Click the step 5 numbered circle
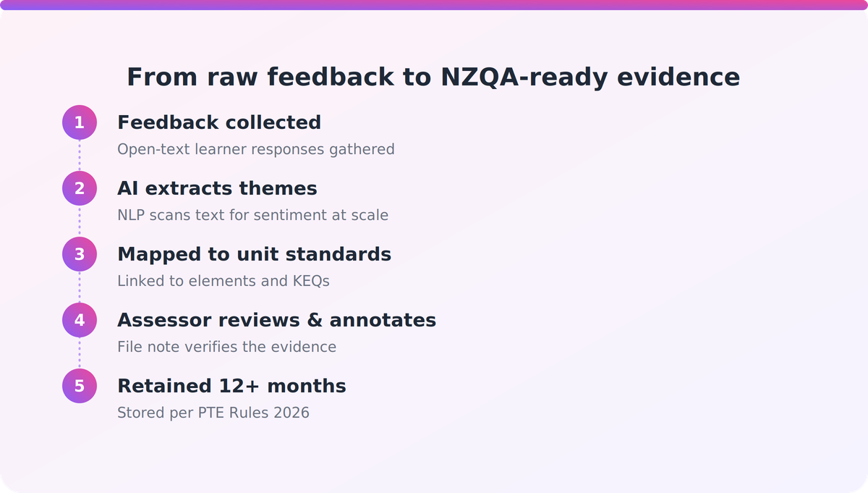Viewport: 868px width, 493px height. coord(80,386)
